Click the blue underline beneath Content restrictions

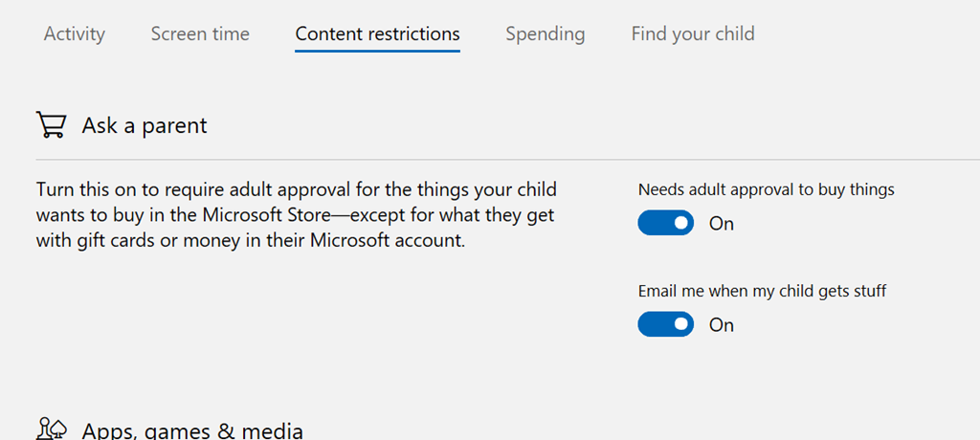pos(377,51)
